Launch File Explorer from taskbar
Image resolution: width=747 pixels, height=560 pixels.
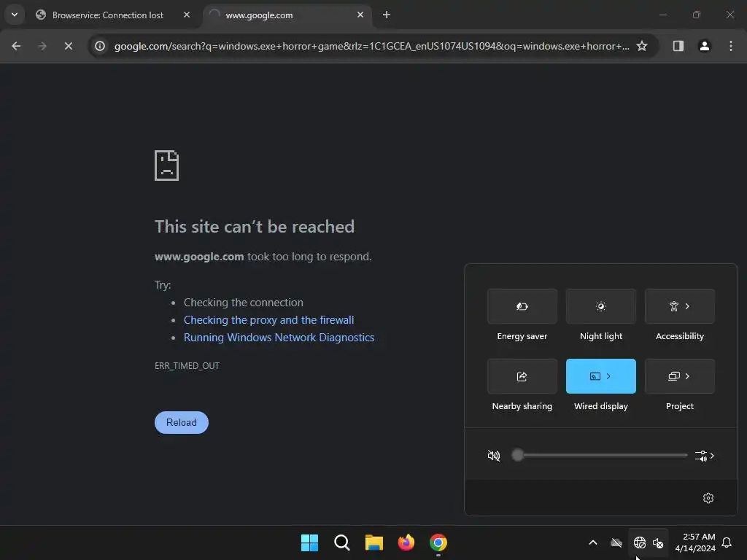tap(374, 542)
